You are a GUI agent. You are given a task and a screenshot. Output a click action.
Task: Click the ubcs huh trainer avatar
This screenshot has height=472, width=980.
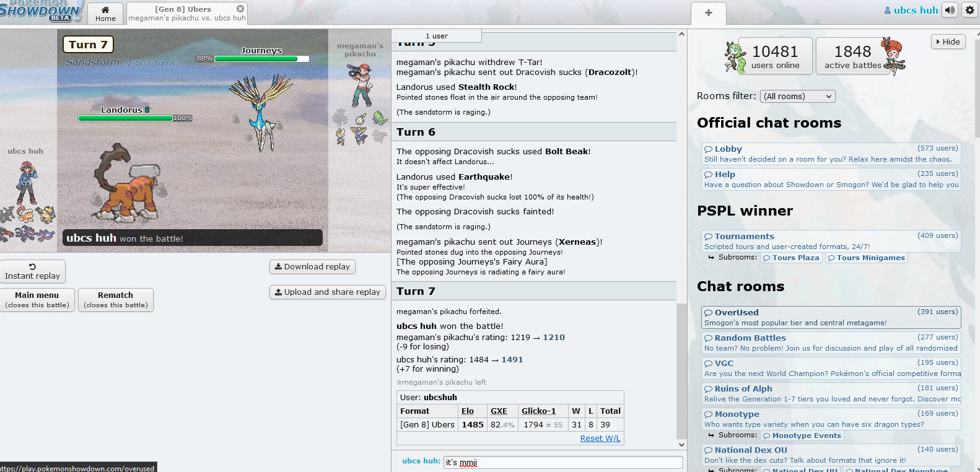point(26,182)
